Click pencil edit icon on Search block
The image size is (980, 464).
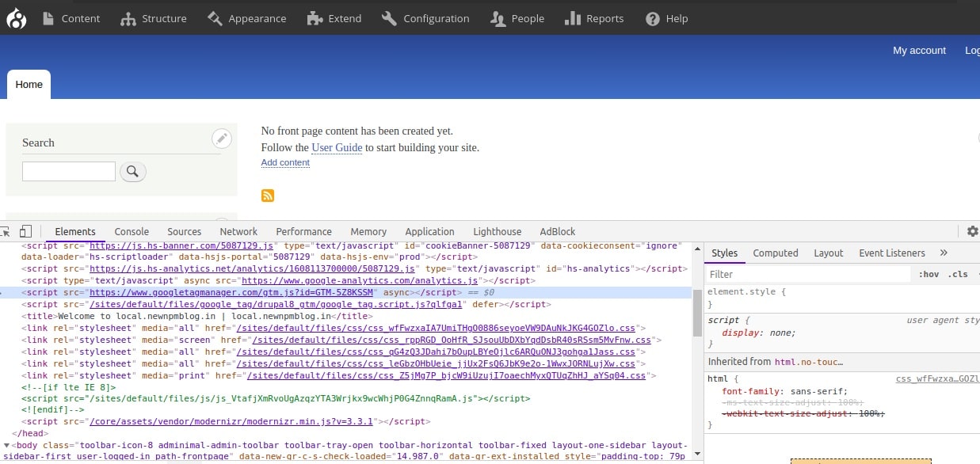222,139
